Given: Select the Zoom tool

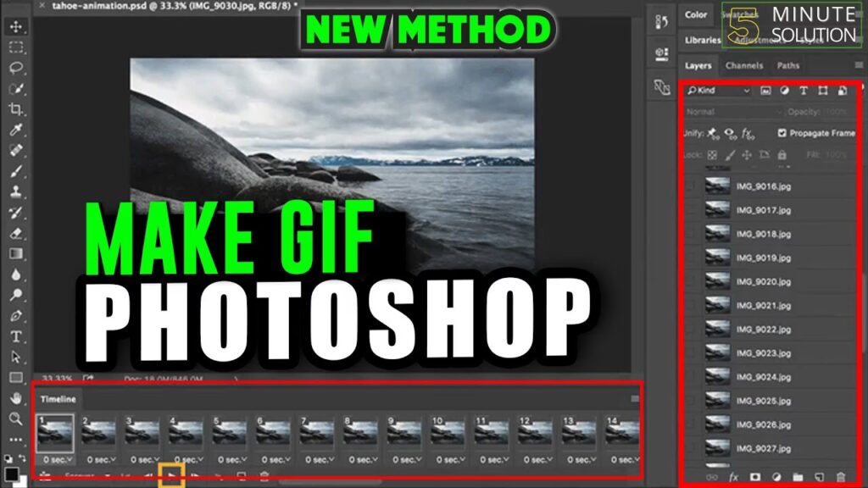Looking at the screenshot, I should click(x=15, y=419).
